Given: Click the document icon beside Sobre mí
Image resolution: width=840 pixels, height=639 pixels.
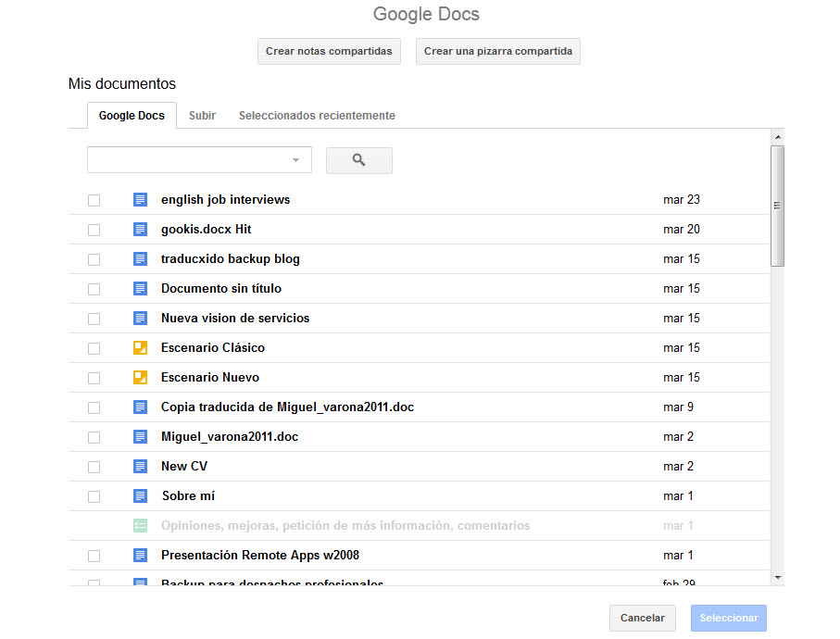Looking at the screenshot, I should 140,496.
